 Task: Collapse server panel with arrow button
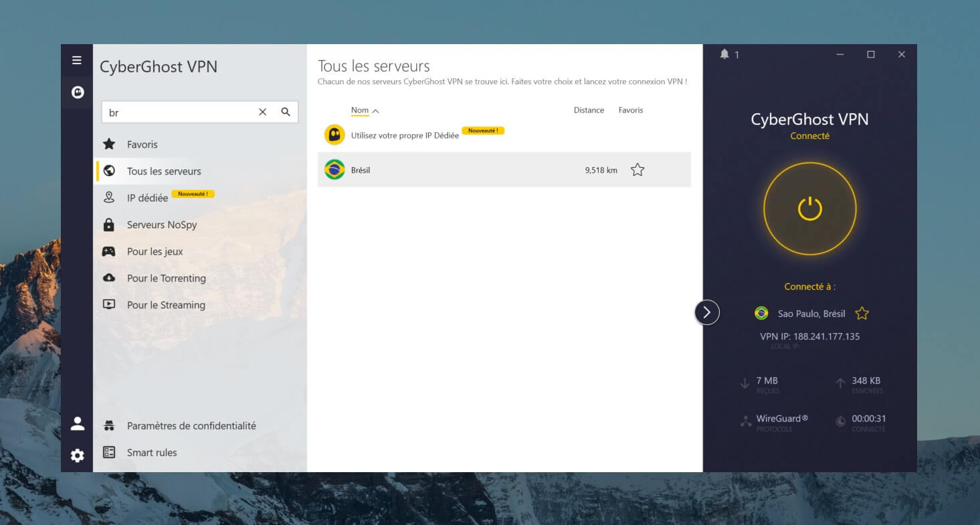coord(707,312)
